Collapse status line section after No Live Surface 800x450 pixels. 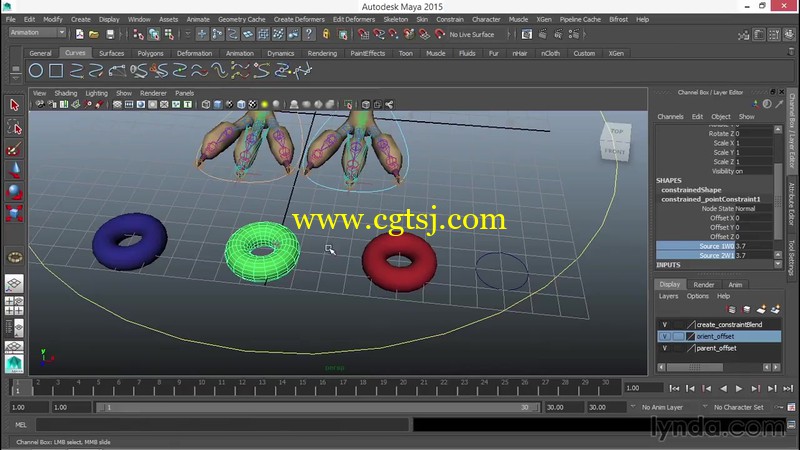tap(508, 34)
